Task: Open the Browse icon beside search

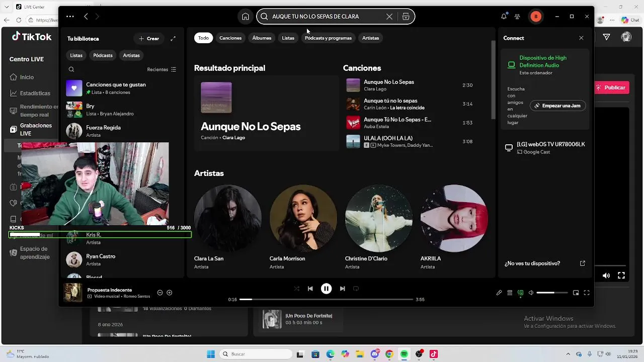Action: pos(406,17)
